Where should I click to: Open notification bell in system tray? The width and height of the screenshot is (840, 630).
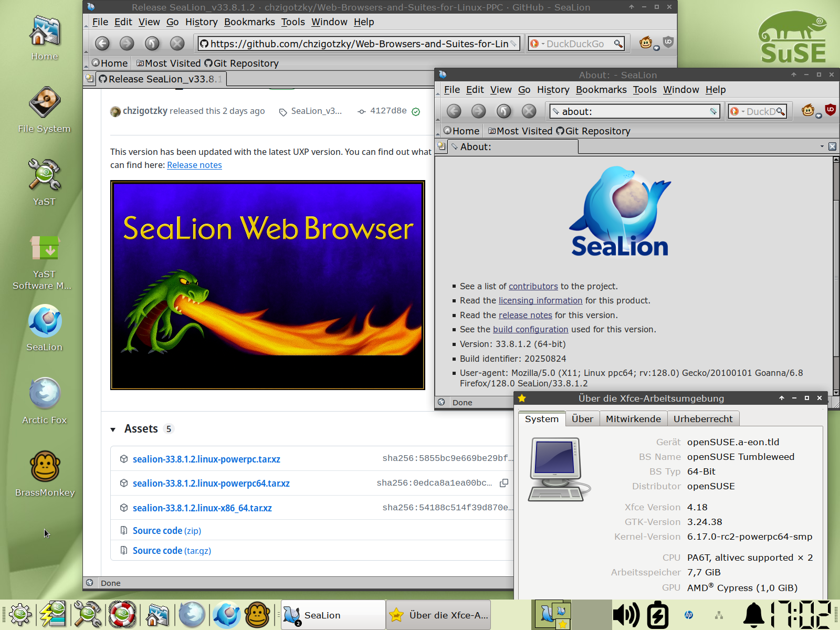pos(753,615)
